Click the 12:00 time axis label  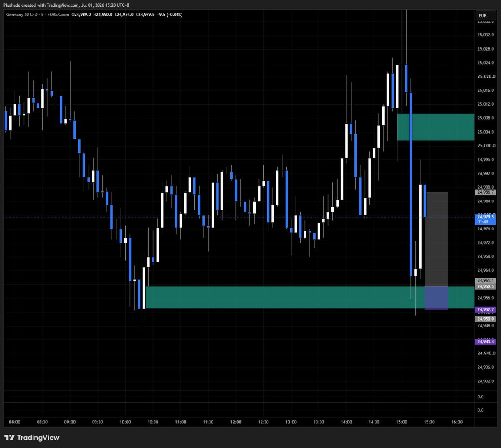point(236,422)
